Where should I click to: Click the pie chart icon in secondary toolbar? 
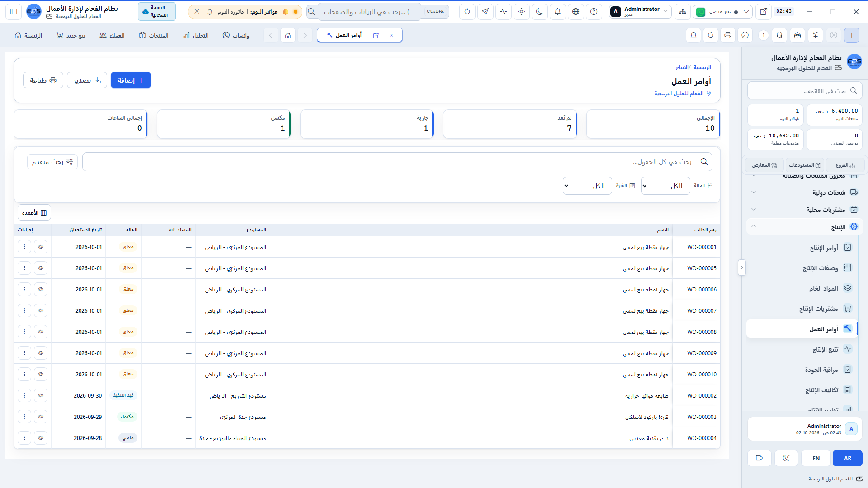[x=745, y=35]
